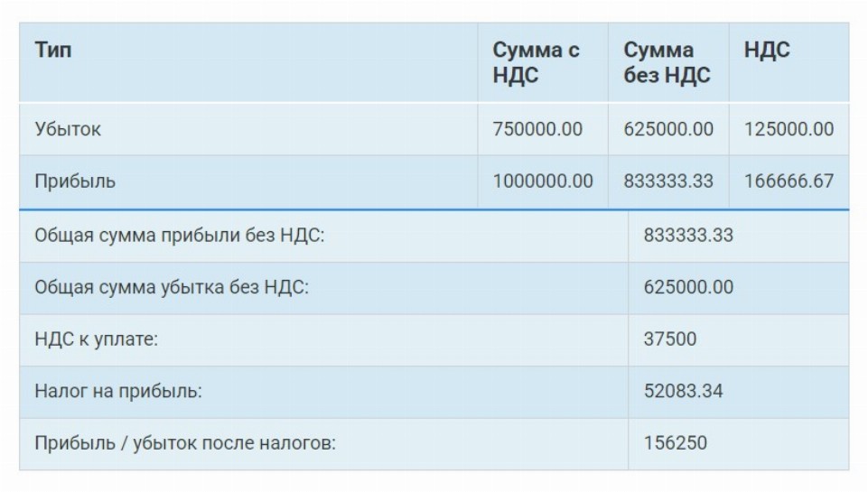The image size is (868, 492).
Task: Select the value beside Общая сумма убытка без НДС
Action: (x=688, y=288)
